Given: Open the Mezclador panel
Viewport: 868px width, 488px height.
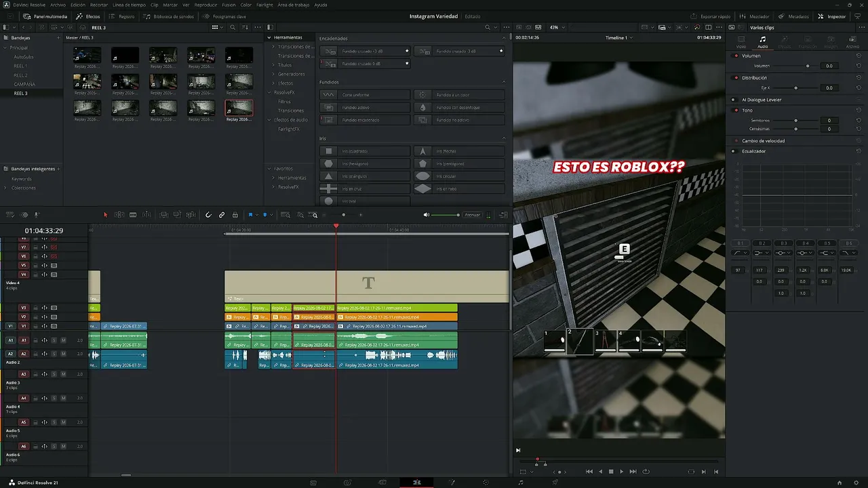Looking at the screenshot, I should [754, 16].
